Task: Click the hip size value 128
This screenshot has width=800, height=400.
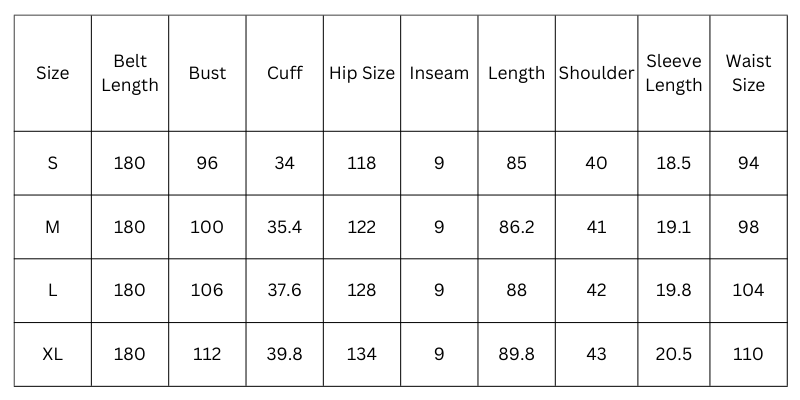Action: [x=362, y=290]
